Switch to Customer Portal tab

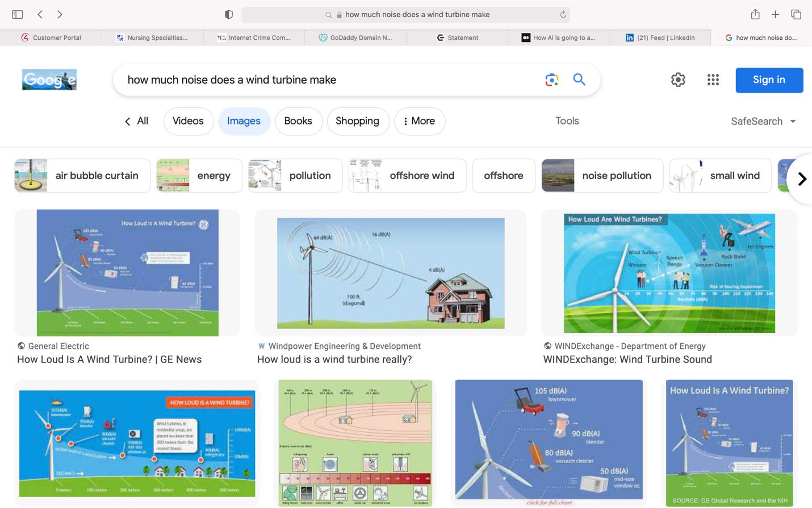(x=51, y=38)
